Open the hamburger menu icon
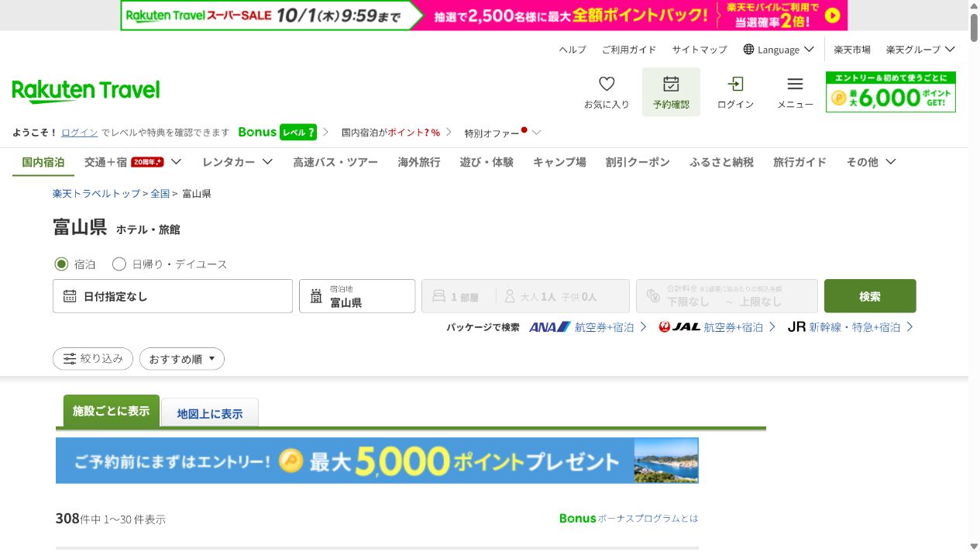 [795, 84]
